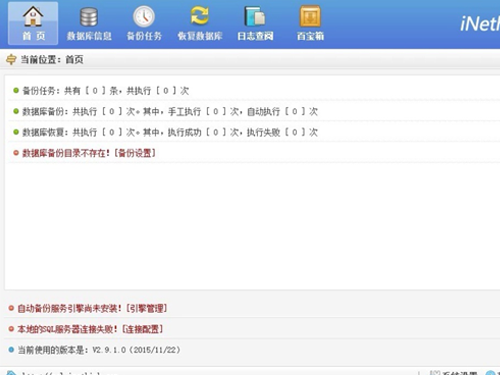Open the 日志查阅 log viewer section
The image size is (500, 375).
coord(255,23)
